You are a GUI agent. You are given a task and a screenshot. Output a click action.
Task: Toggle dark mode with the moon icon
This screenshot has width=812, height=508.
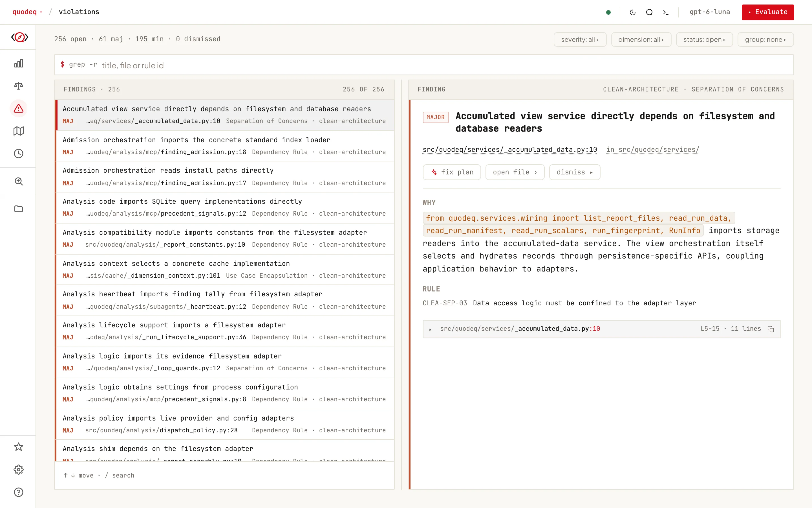[632, 12]
